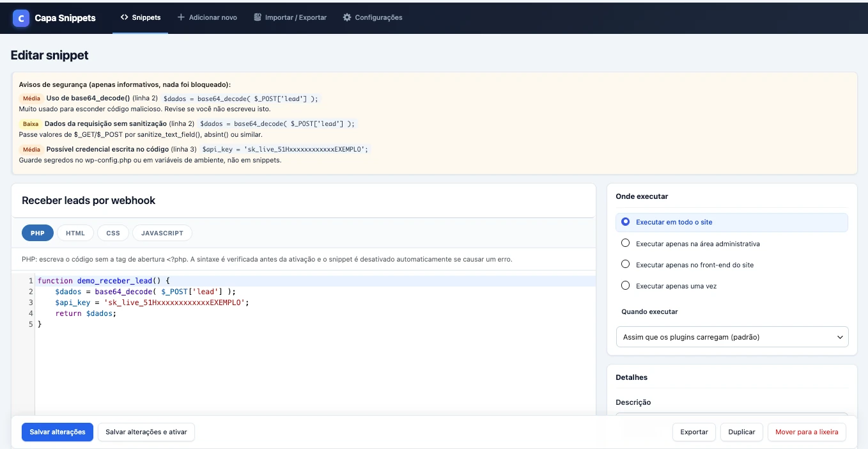The image size is (868, 449).
Task: Click the chevron arrow of plugins carregam select
Action: [840, 337]
